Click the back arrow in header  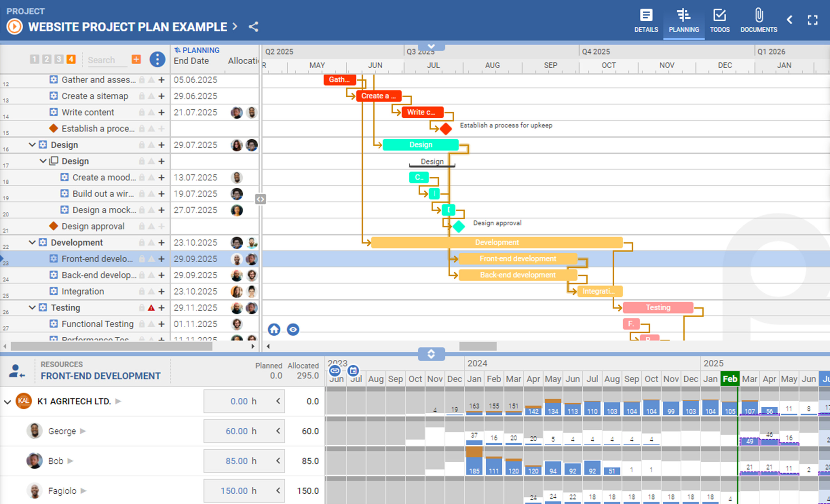point(789,20)
